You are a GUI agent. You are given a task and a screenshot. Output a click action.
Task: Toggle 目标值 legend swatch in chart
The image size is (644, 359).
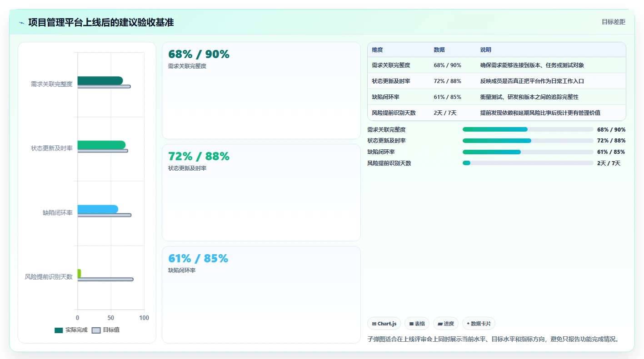click(96, 330)
